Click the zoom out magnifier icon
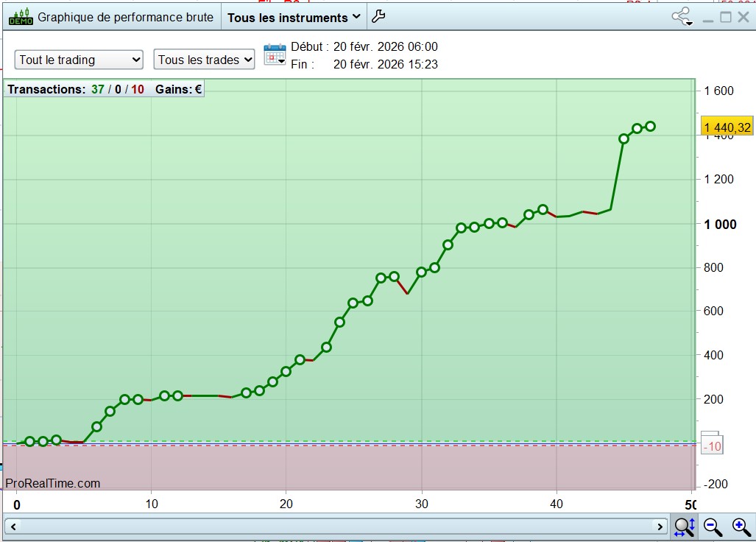 point(713,527)
